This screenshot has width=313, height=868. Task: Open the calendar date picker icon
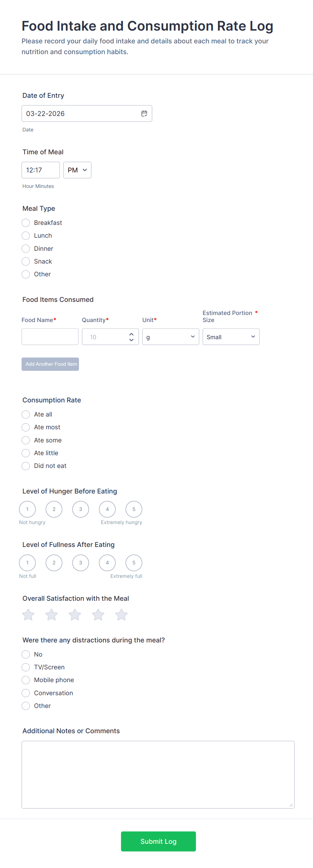(144, 114)
